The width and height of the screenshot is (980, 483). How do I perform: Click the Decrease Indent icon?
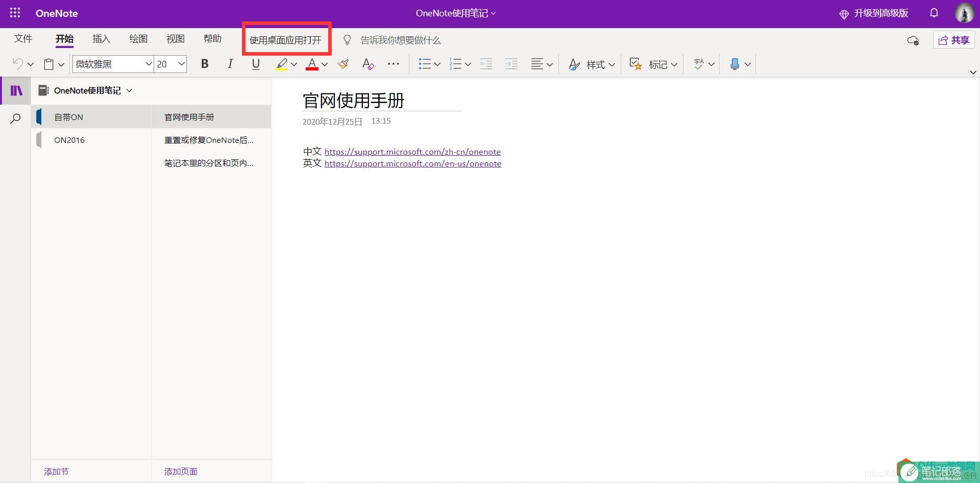click(x=486, y=64)
